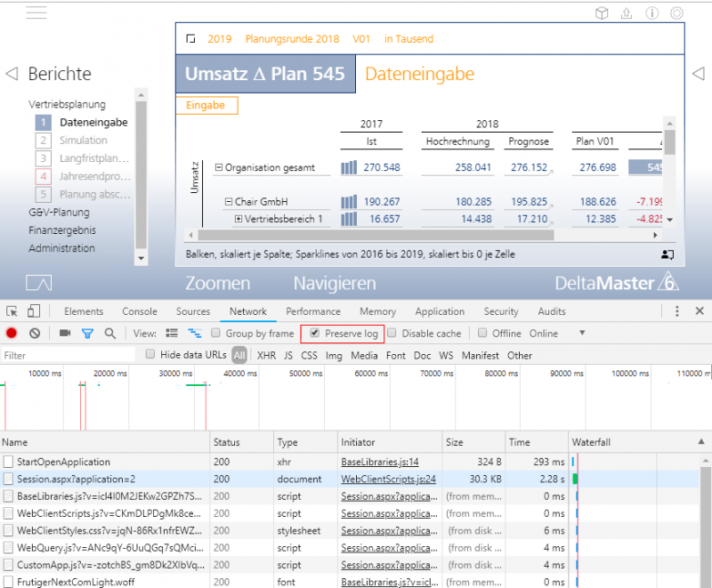712x588 pixels.
Task: Switch to the Console tab
Action: pyautogui.click(x=140, y=311)
